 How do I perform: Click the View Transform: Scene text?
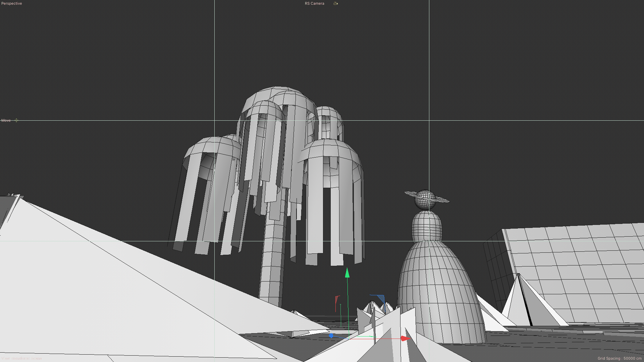pos(21,358)
